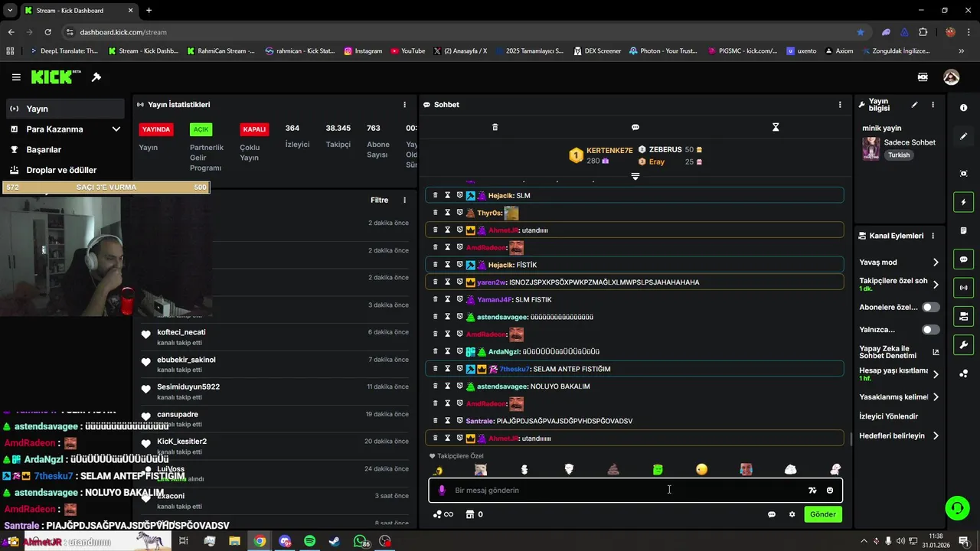Open Steam from the Windows taskbar
The width and height of the screenshot is (980, 551).
335,541
